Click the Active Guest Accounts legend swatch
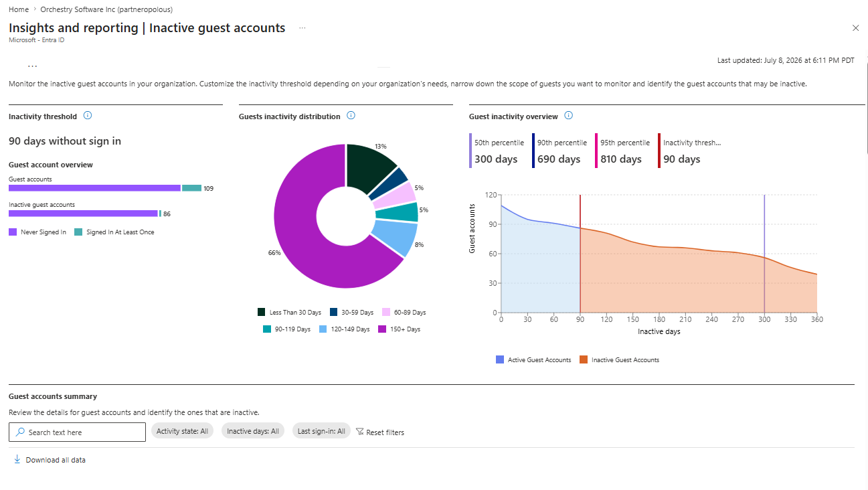 500,360
